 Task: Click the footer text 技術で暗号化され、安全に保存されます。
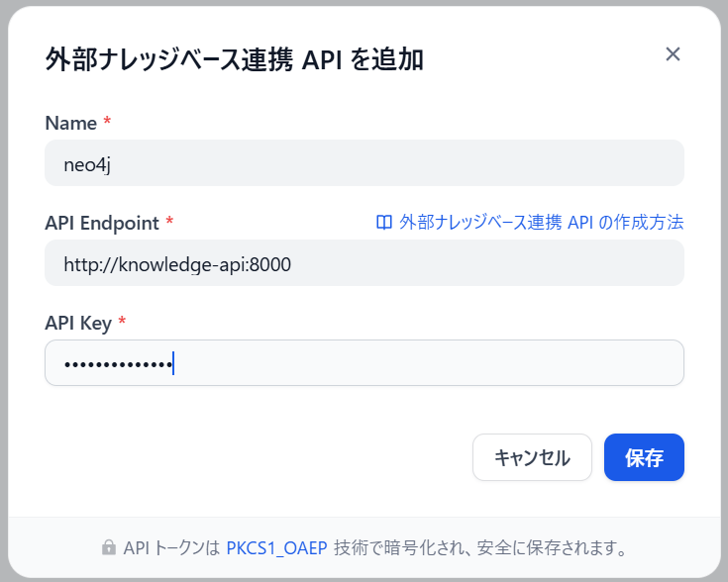coord(480,548)
